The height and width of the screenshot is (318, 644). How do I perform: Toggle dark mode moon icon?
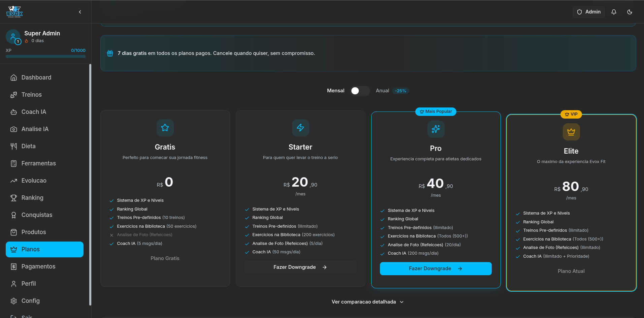click(x=630, y=12)
